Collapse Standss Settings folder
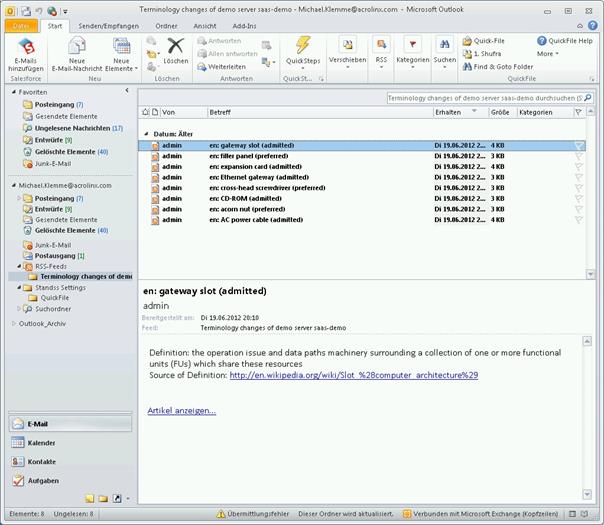Screen dimensions: 604x525 18,287
